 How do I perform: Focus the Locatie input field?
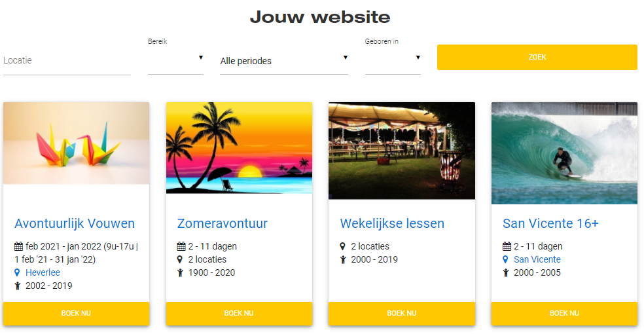coord(67,61)
